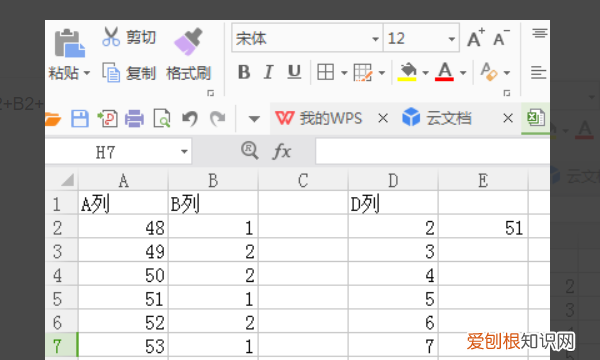Decrease font size with A- icon
Image resolution: width=600 pixels, height=360 pixels.
(501, 37)
